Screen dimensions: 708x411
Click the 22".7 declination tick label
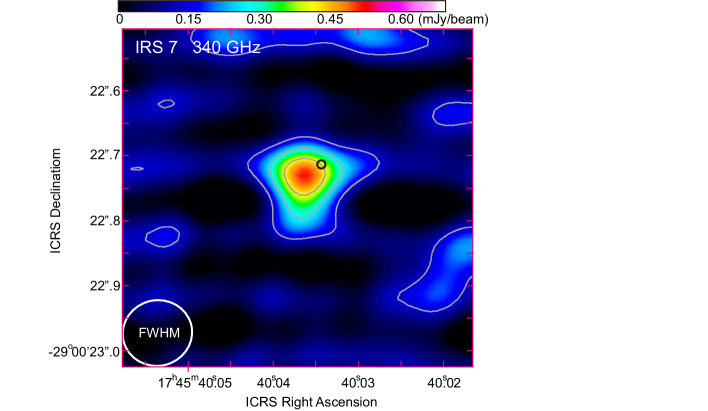[x=105, y=155]
